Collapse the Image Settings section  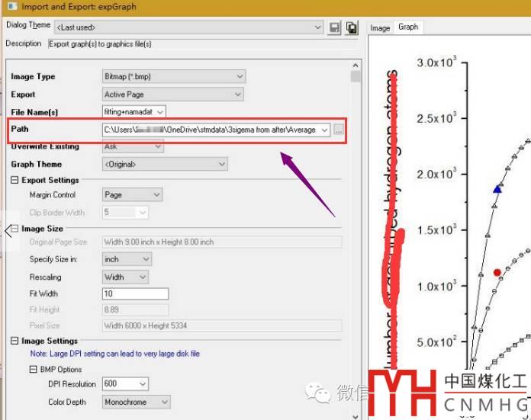(14, 341)
